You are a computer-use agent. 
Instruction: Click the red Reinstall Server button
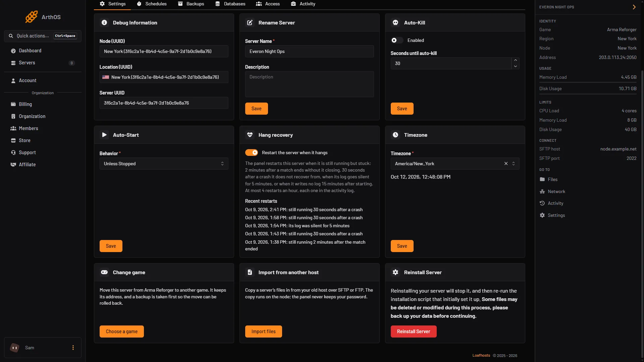point(414,331)
